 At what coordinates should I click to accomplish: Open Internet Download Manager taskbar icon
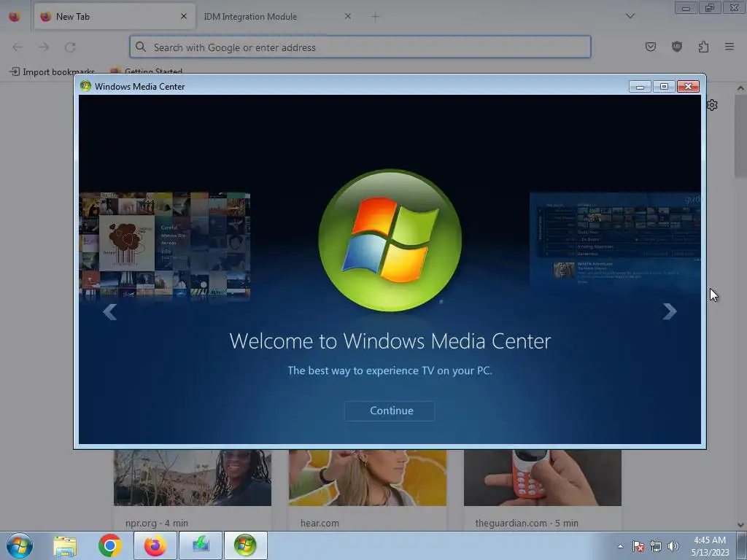click(x=201, y=545)
